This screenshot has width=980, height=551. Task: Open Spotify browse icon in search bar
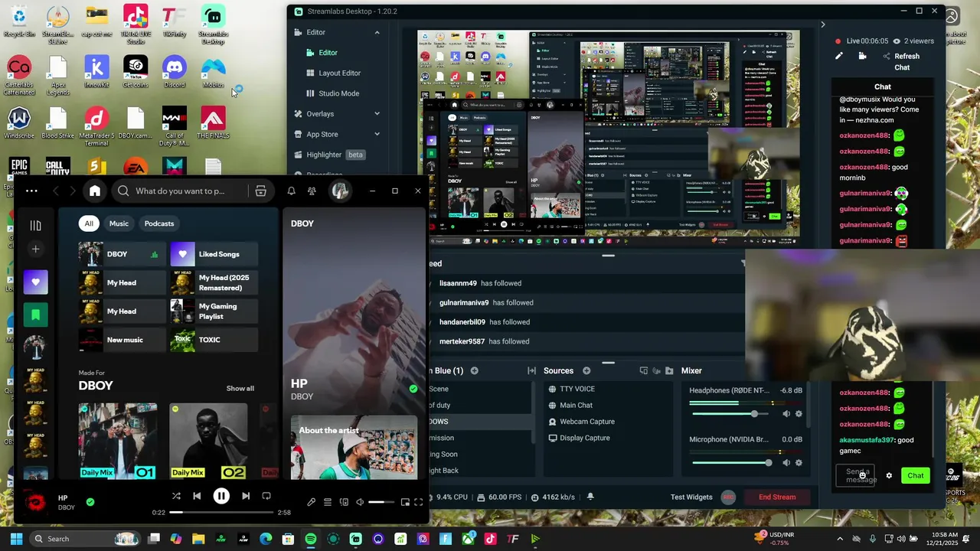(260, 191)
